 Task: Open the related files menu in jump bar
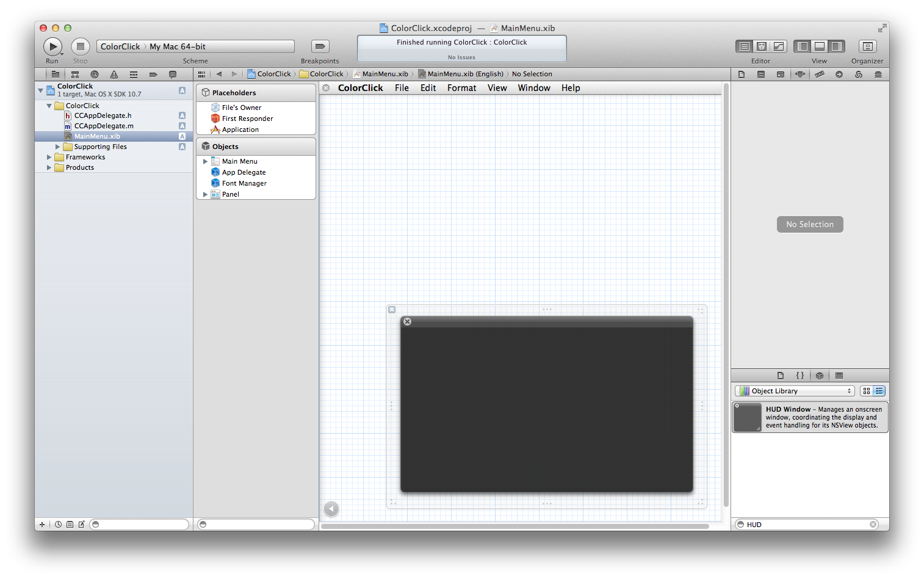pyautogui.click(x=201, y=75)
